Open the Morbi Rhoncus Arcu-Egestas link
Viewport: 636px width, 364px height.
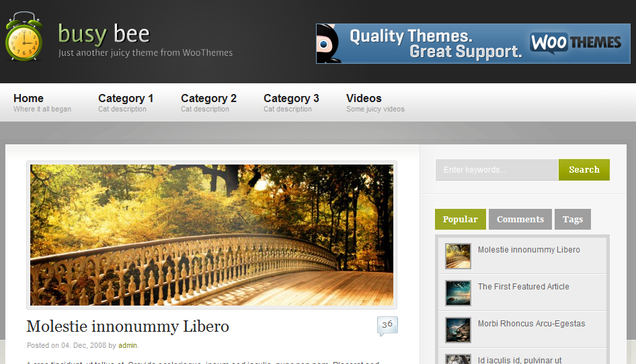point(531,324)
